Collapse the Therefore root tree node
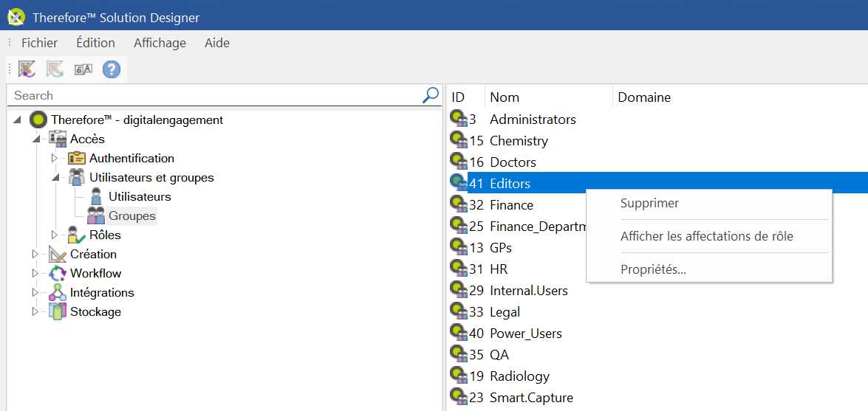868x411 pixels. (x=17, y=120)
